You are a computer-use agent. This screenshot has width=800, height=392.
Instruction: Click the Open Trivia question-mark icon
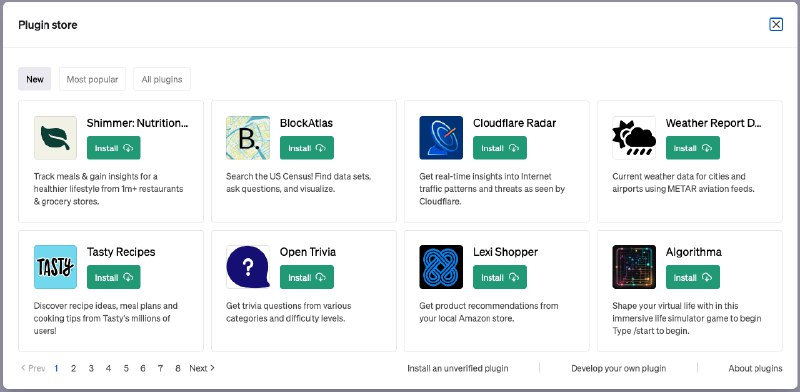coord(248,267)
